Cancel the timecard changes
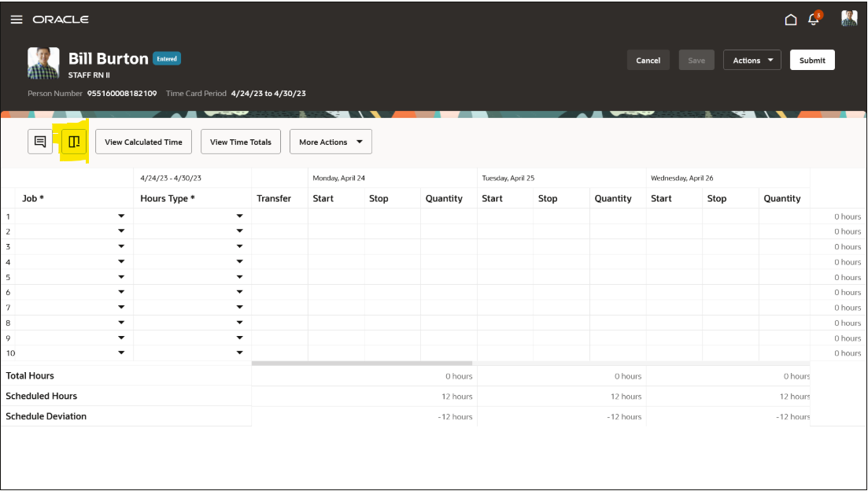 [648, 60]
